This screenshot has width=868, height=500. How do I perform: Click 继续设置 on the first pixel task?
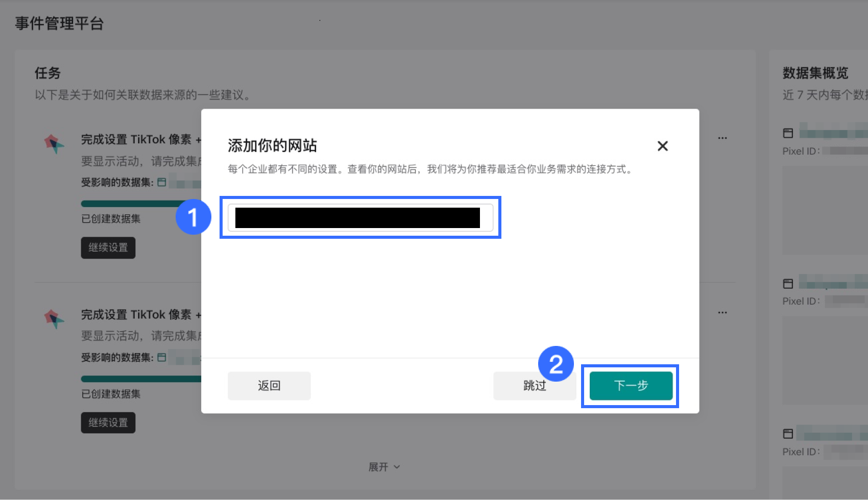click(108, 248)
